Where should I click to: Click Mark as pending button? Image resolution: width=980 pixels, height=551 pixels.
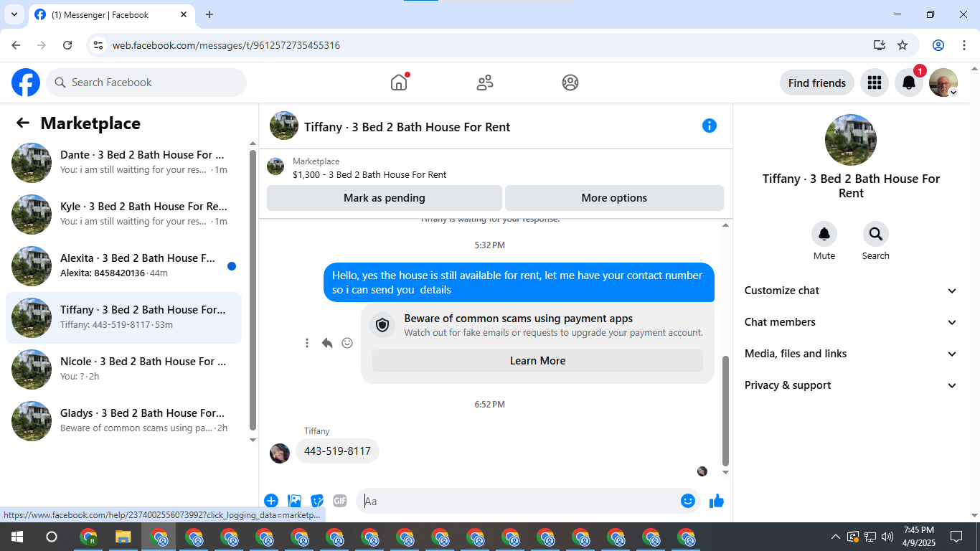click(x=385, y=198)
